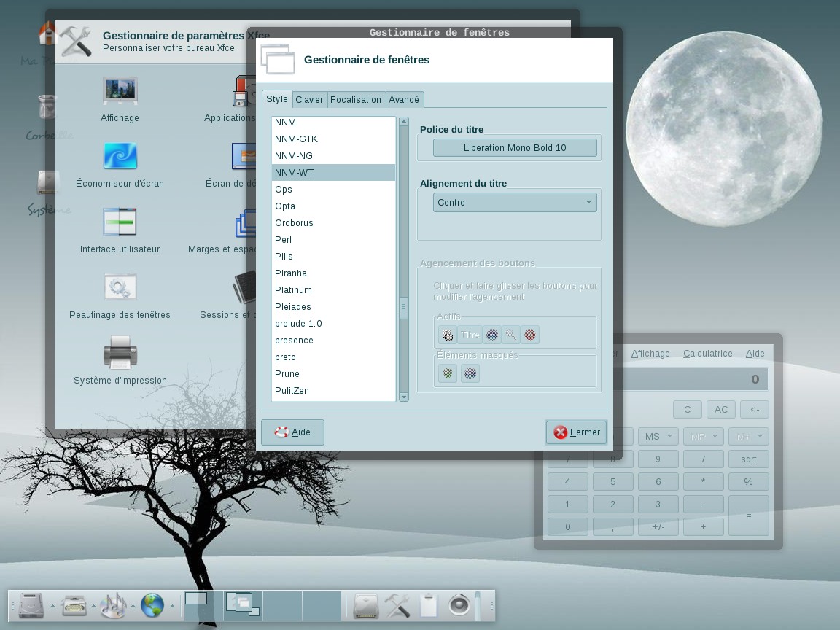Select the NNM-GTK theme in the list

click(x=333, y=139)
